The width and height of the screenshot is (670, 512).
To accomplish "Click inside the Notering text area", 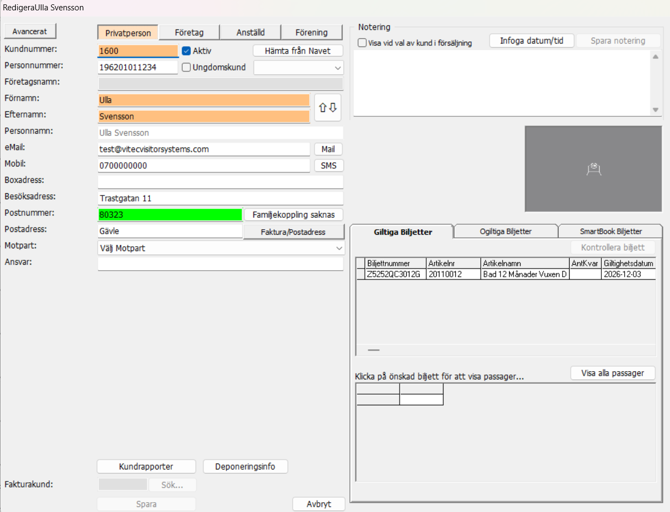I will [x=502, y=83].
